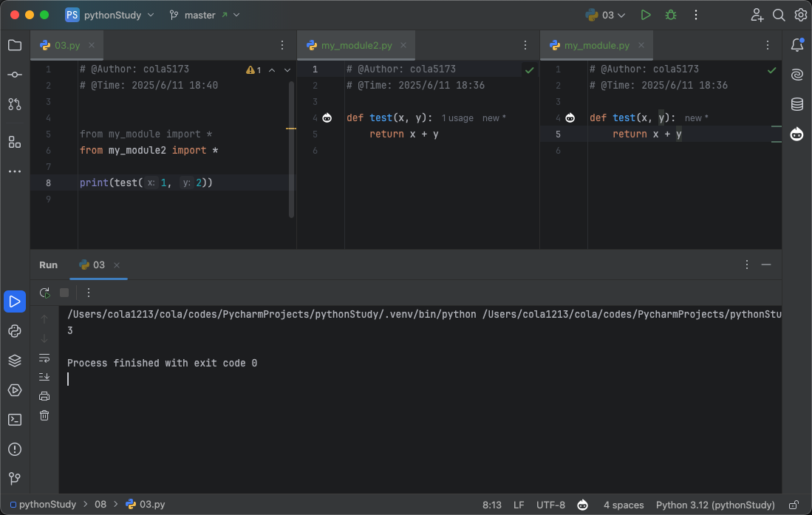Click 03.py vertical scrollbar
812x515 pixels.
tap(291, 150)
